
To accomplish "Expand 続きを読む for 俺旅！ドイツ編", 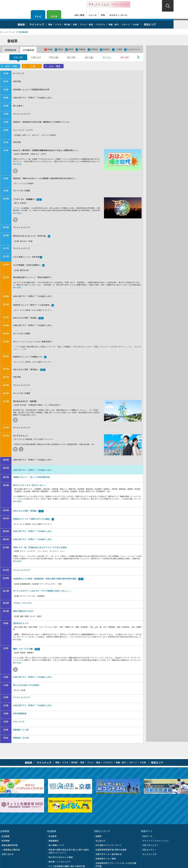I will tap(17, 663).
